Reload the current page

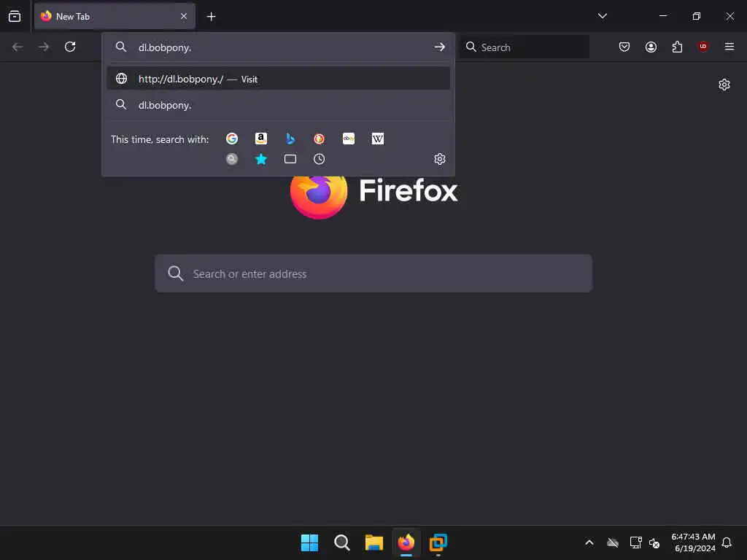70,47
